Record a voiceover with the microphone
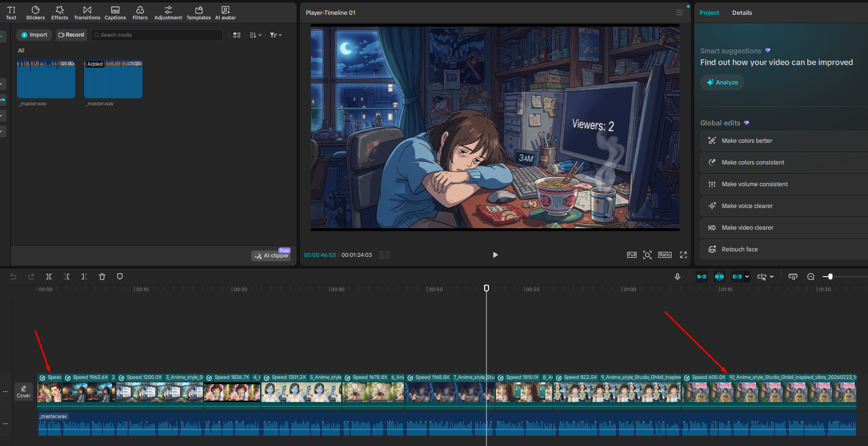 coord(678,277)
